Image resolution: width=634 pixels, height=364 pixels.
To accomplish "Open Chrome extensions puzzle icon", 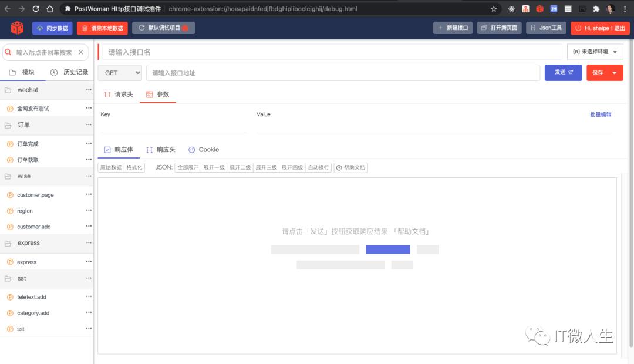I will (596, 8).
